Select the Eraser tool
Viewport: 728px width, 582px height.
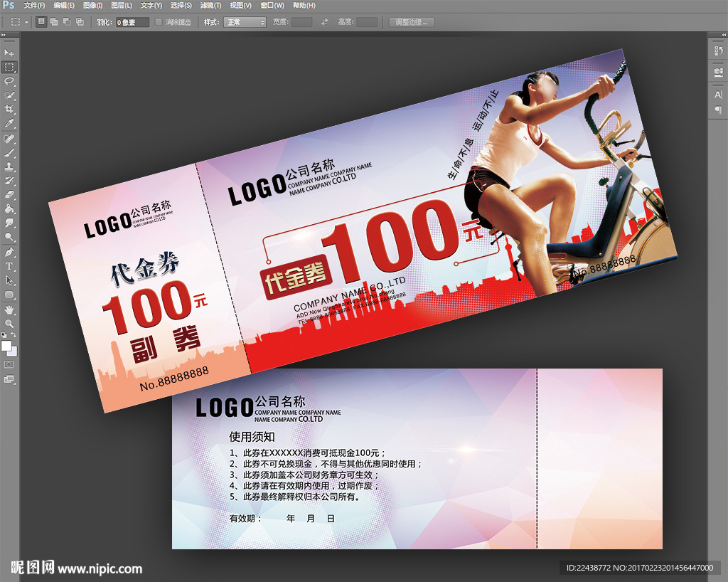tap(9, 195)
